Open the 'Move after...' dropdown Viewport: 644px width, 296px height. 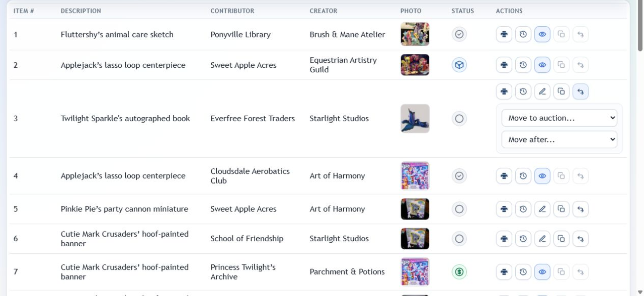tap(559, 140)
